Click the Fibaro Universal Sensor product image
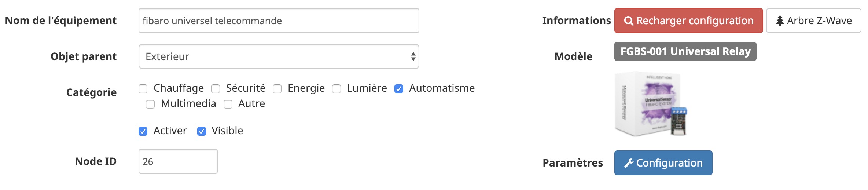Image resolution: width=868 pixels, height=190 pixels. point(651,104)
